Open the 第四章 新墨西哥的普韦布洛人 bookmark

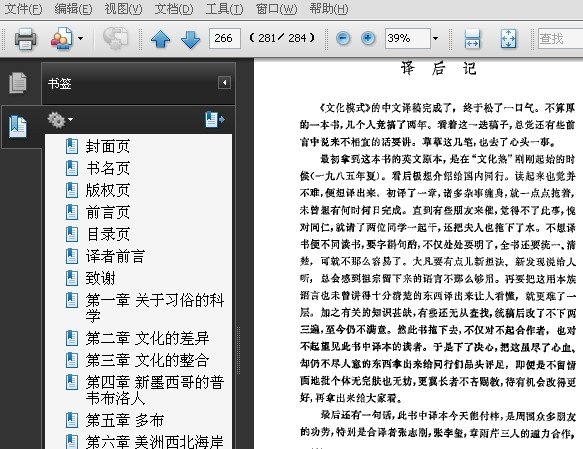[155, 390]
